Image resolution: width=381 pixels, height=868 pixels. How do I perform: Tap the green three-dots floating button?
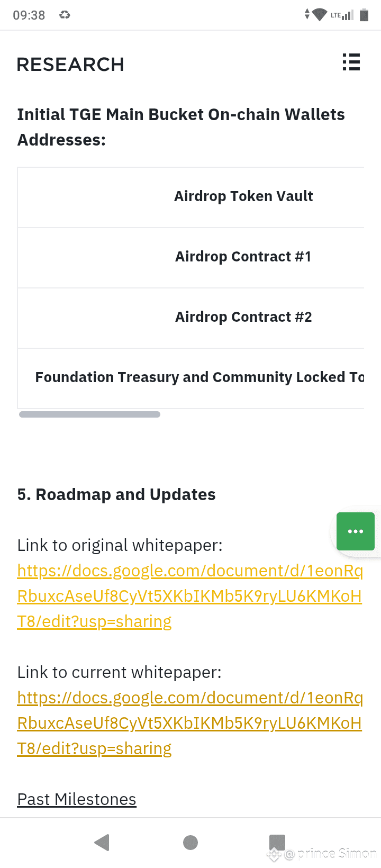click(x=356, y=531)
